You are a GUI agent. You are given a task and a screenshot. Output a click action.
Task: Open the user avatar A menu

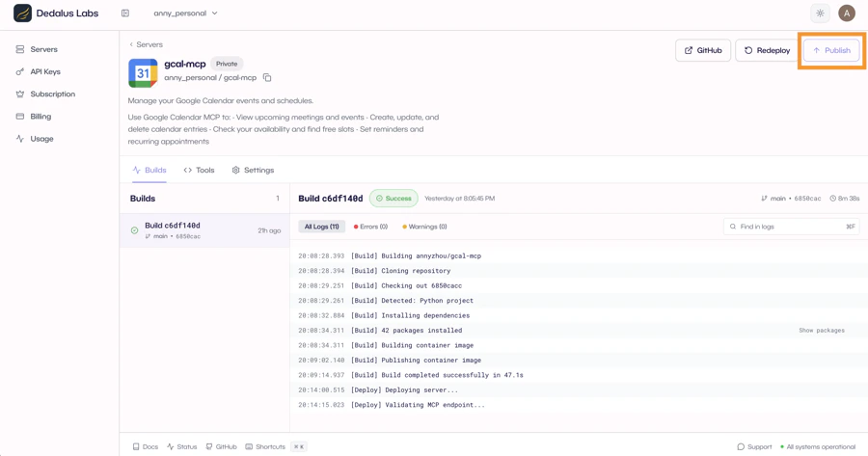click(847, 13)
